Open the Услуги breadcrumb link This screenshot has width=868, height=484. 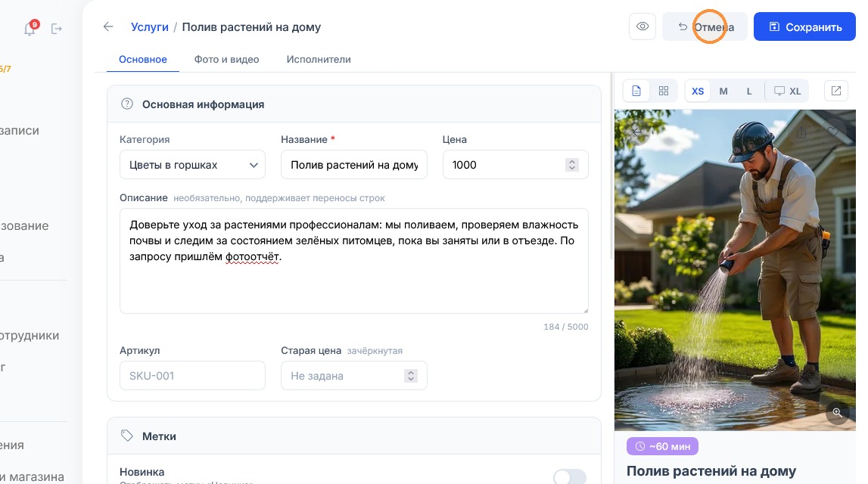[x=150, y=27]
